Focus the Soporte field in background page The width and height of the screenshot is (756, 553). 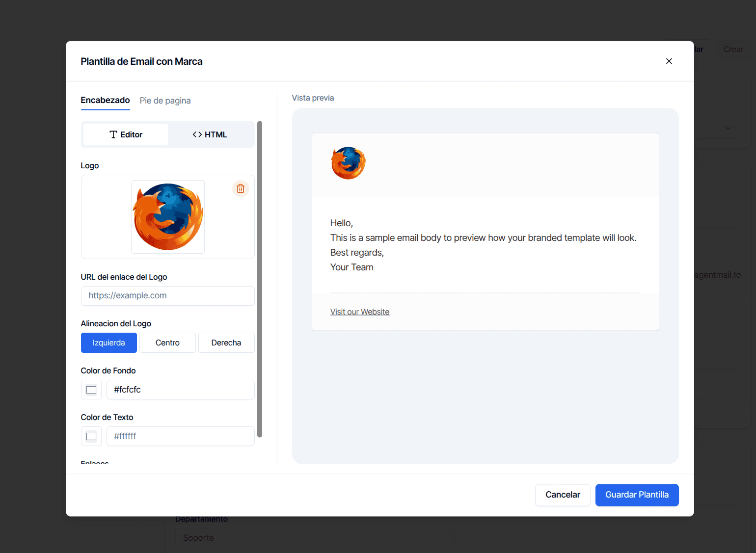(x=314, y=538)
